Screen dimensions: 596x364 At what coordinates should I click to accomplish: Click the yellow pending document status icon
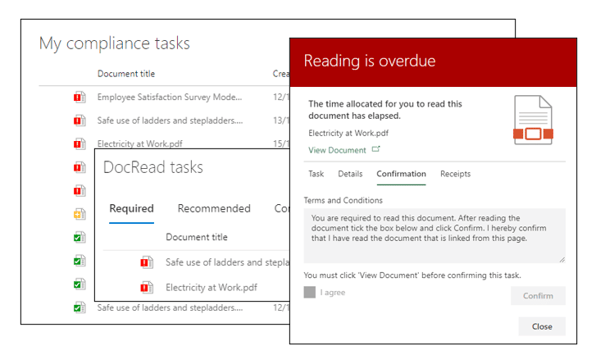[79, 214]
